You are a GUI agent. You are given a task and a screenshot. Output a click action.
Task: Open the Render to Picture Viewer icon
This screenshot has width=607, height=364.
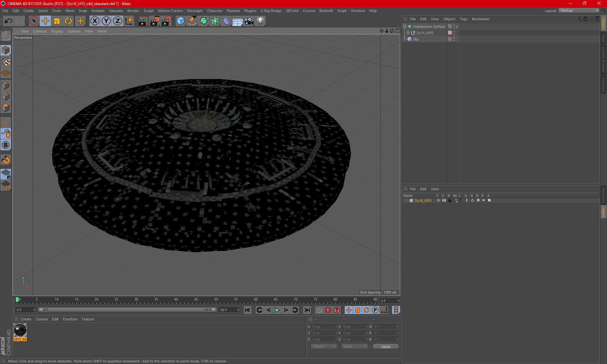[155, 21]
